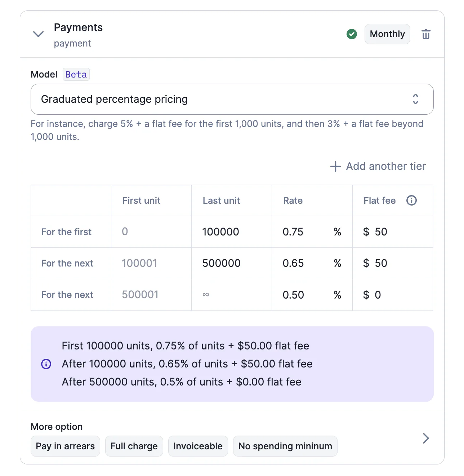The width and height of the screenshot is (464, 476).
Task: Click the Payments charge title
Action: (78, 27)
